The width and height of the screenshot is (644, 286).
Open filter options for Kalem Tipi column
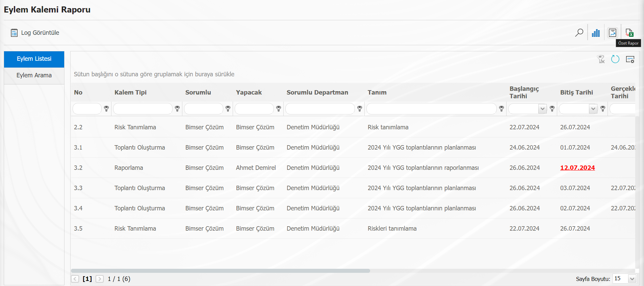tap(177, 109)
